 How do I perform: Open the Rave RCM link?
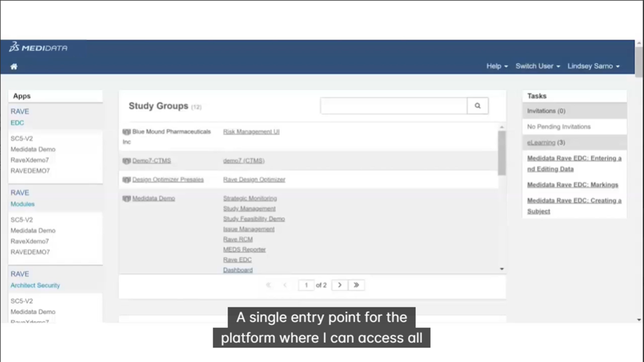tap(238, 239)
